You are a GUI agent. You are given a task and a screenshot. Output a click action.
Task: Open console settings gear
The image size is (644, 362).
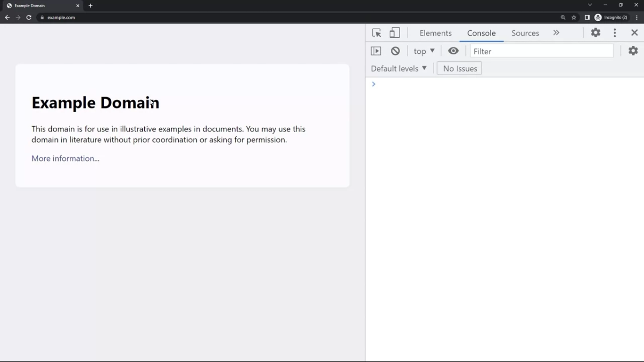tap(633, 51)
